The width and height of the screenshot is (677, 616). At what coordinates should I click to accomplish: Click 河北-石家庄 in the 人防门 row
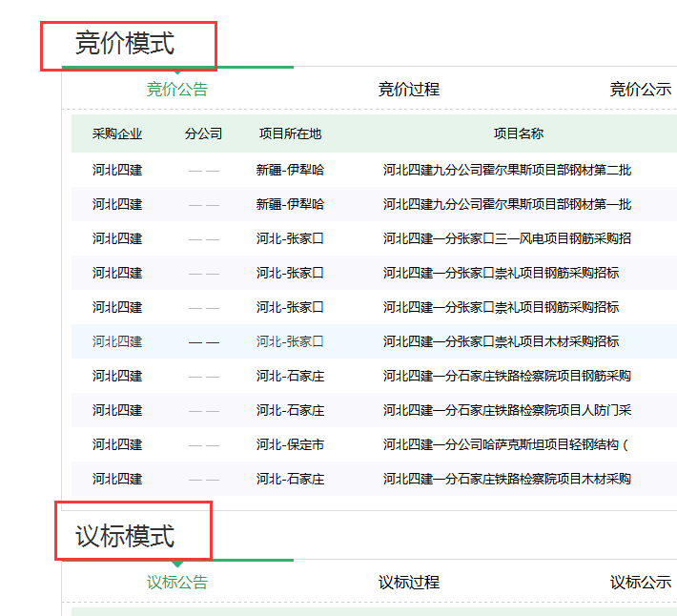[290, 411]
